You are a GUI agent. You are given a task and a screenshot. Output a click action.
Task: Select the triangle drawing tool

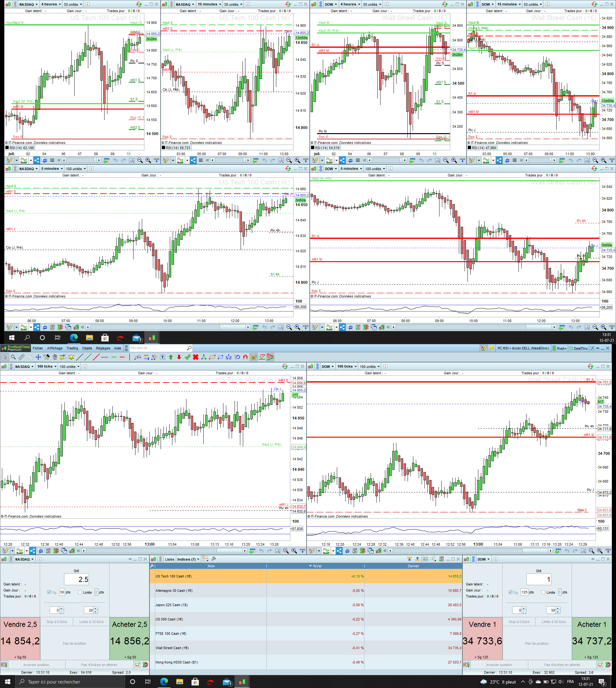click(x=204, y=357)
